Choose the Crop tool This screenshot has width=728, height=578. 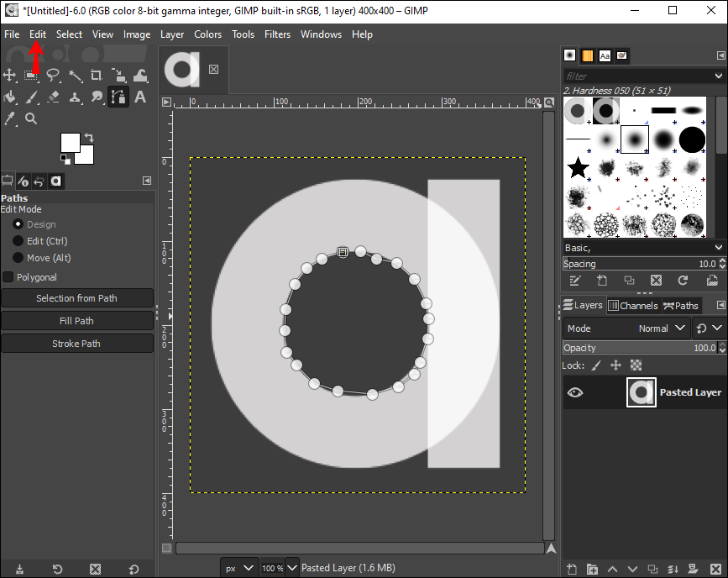point(97,76)
